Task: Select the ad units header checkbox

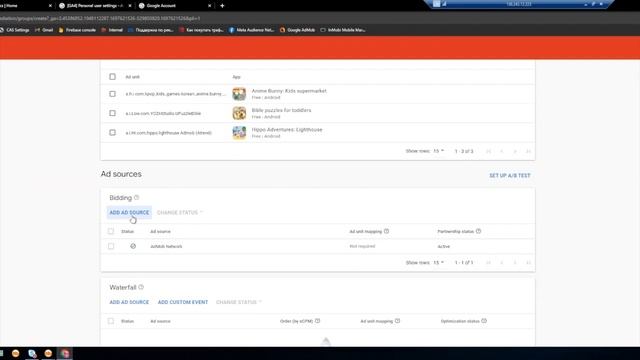Action: click(112, 77)
